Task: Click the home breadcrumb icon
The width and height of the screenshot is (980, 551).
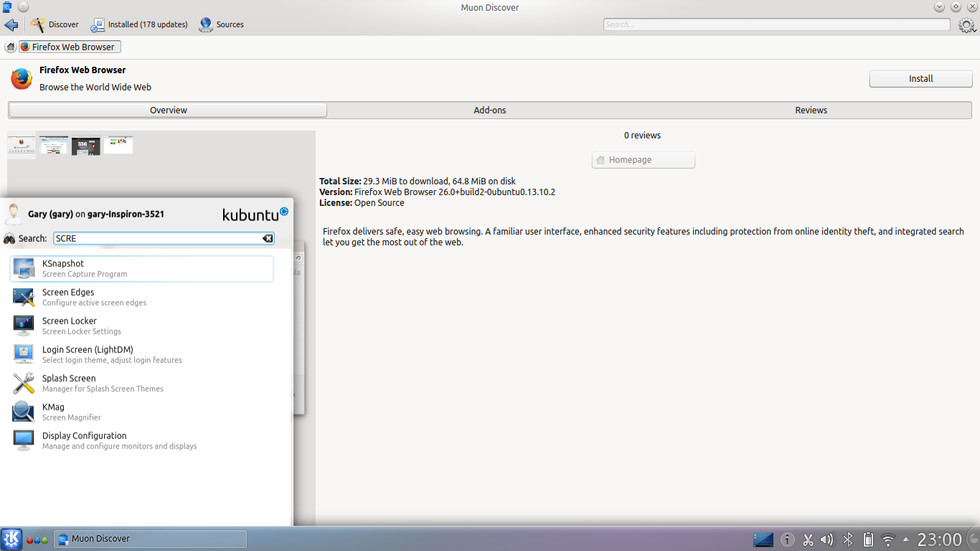Action: (11, 47)
